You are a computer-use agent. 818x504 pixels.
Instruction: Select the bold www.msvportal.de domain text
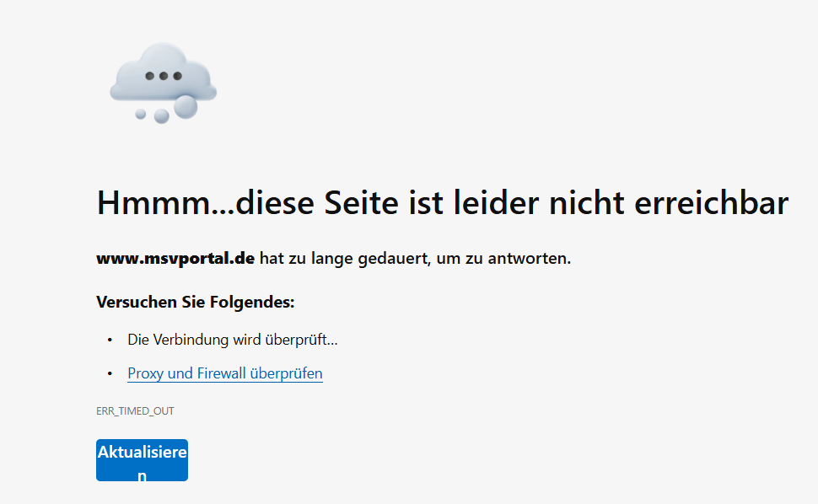[x=175, y=259]
